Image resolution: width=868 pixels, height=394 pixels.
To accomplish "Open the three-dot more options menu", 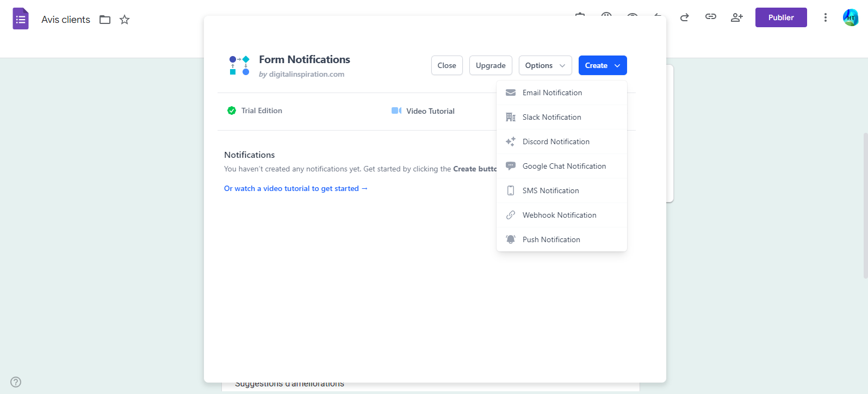I will tap(826, 17).
